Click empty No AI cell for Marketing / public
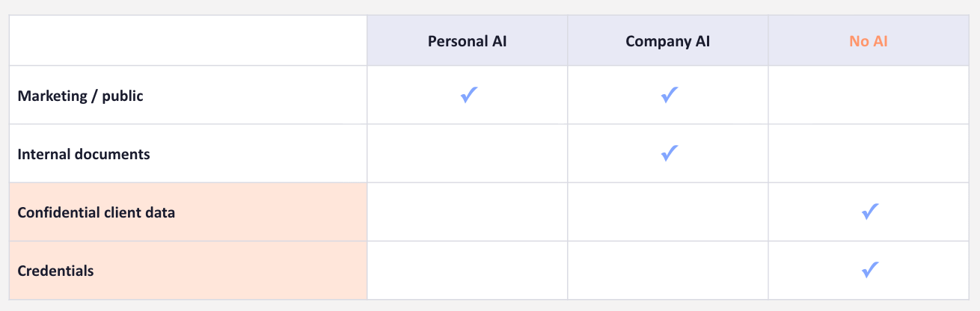Viewport: 980px width, 311px height. coord(868,95)
